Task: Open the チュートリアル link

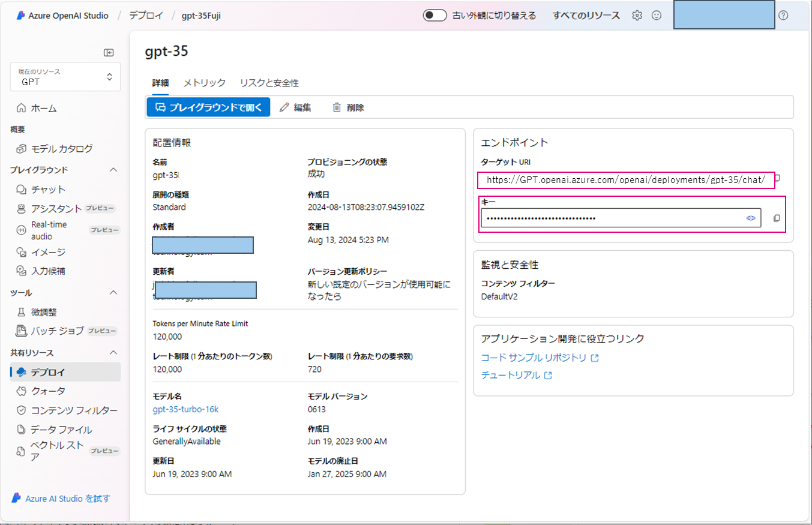Action: coord(517,376)
